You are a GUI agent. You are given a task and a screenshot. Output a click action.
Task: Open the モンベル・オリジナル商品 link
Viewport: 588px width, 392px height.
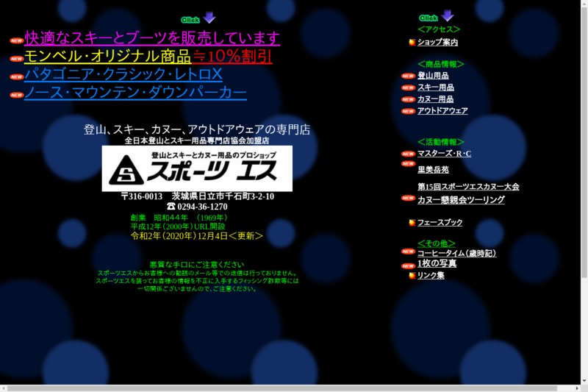coord(107,57)
